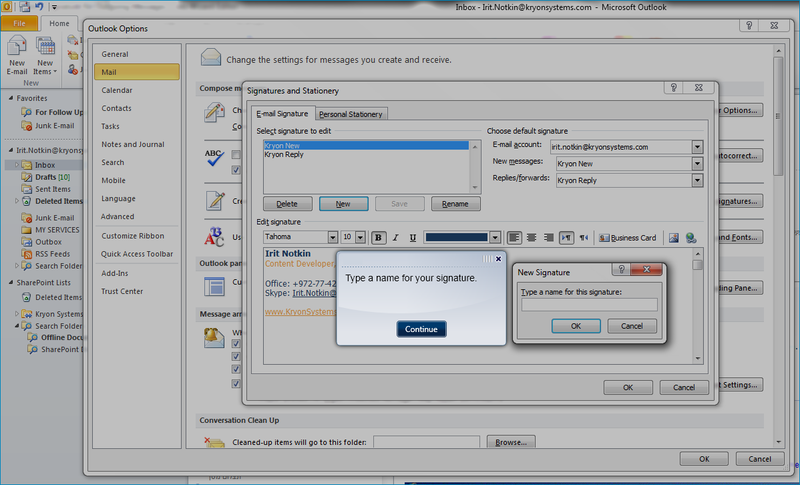Click help icon in Signatures and Stationery
Image resolution: width=800 pixels, height=485 pixels.
coord(673,88)
